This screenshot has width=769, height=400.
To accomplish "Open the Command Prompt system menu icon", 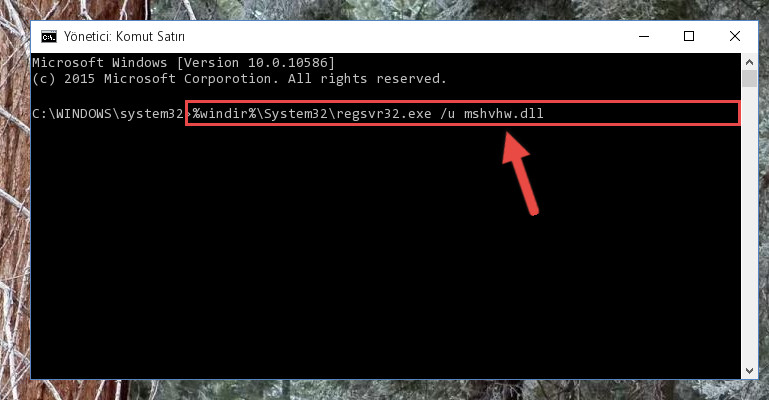I will [49, 37].
